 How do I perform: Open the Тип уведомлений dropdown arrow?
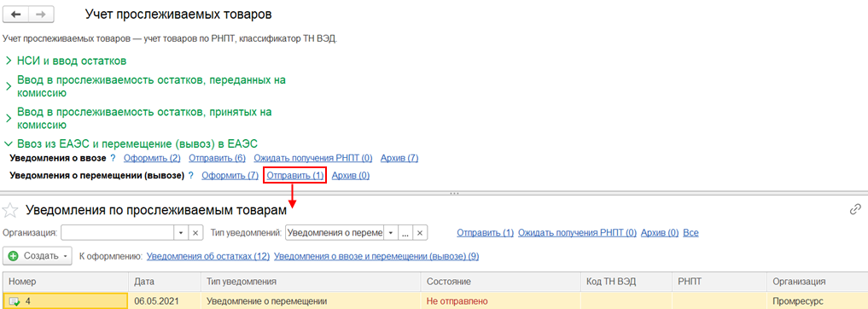[391, 233]
